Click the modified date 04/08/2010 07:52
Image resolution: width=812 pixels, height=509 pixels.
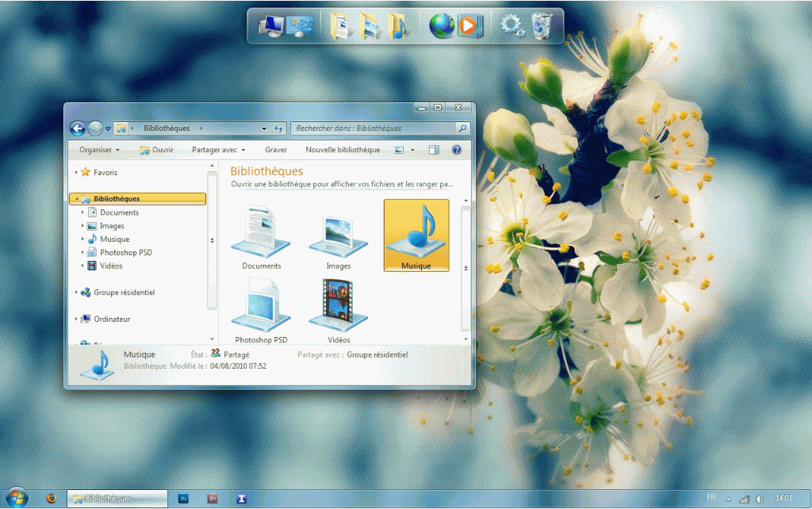(x=238, y=366)
